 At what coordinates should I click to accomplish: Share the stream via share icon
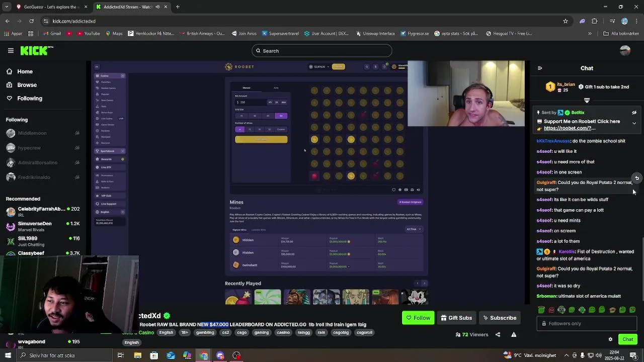(x=498, y=335)
